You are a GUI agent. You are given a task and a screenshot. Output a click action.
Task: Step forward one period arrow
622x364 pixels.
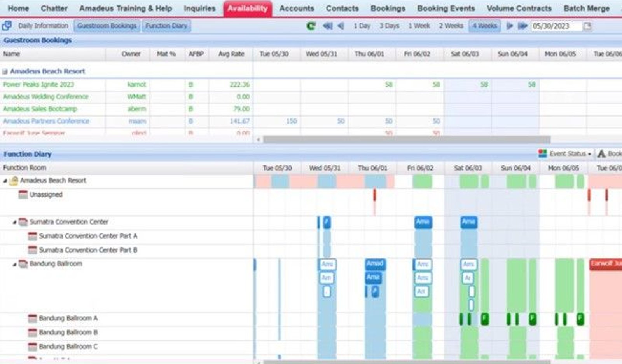pyautogui.click(x=509, y=26)
